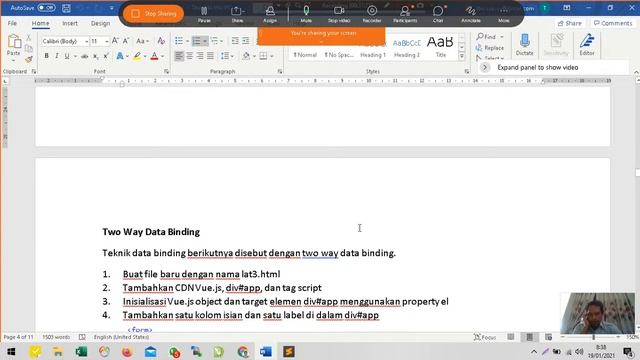Switch to Read Mode view
Viewport: 640px width, 360px height.
[511, 337]
